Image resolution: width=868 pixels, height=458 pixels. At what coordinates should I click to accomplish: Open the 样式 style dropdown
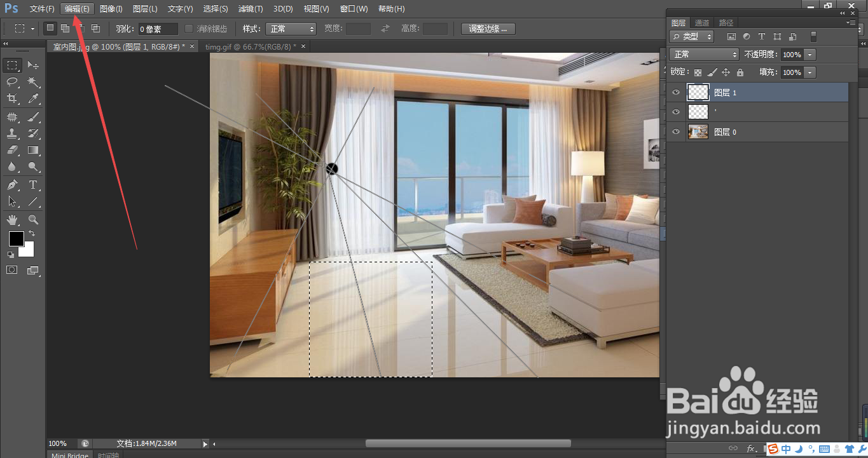pos(291,29)
